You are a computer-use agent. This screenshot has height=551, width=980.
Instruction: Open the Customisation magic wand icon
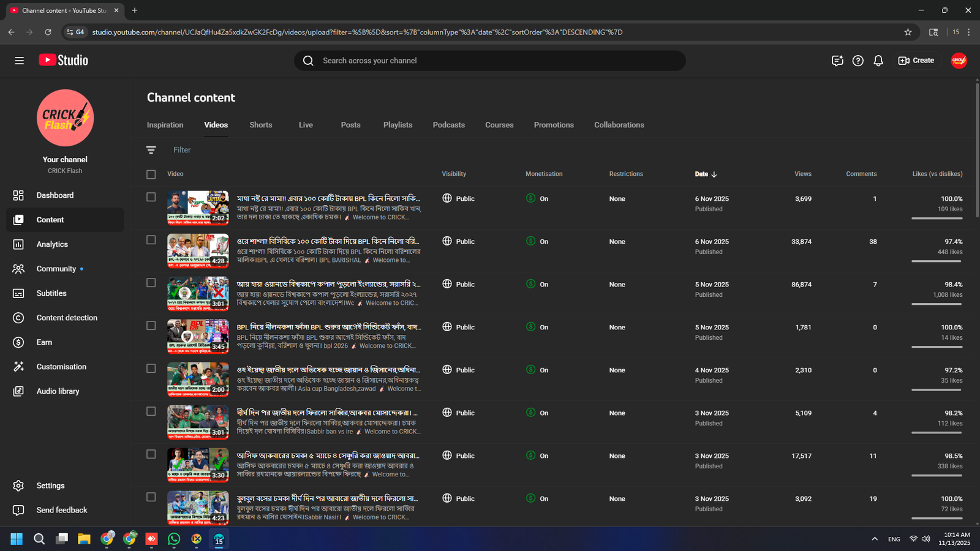18,367
